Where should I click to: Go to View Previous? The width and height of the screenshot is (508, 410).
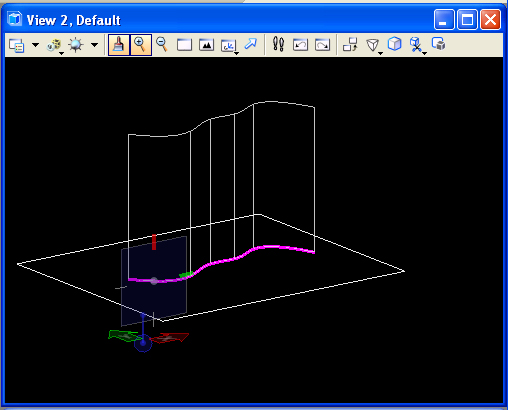(300, 45)
